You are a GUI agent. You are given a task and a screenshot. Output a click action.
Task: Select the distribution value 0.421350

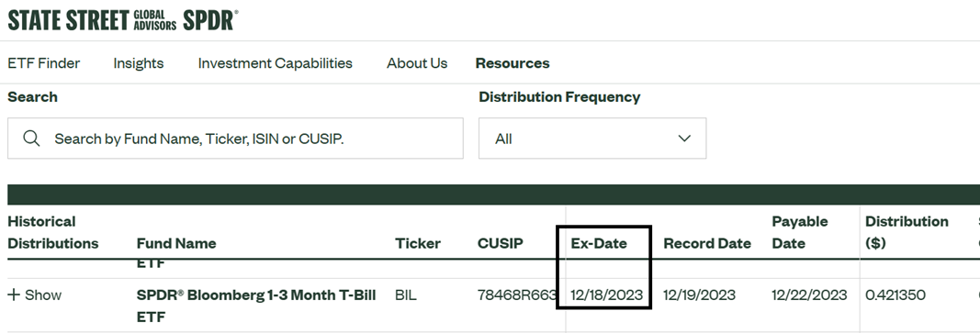pos(895,294)
